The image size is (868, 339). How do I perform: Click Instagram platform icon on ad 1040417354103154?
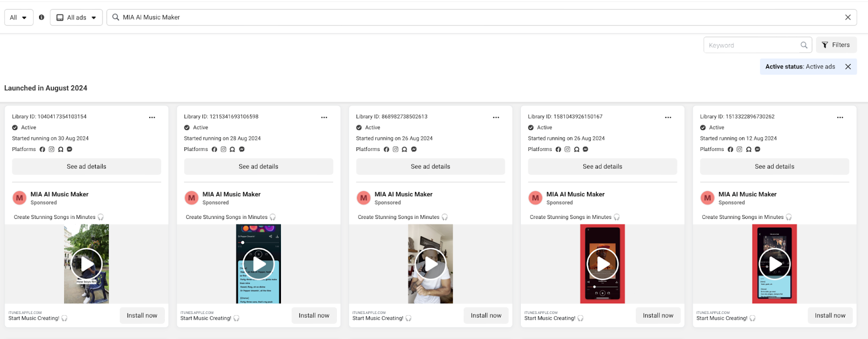(x=52, y=149)
